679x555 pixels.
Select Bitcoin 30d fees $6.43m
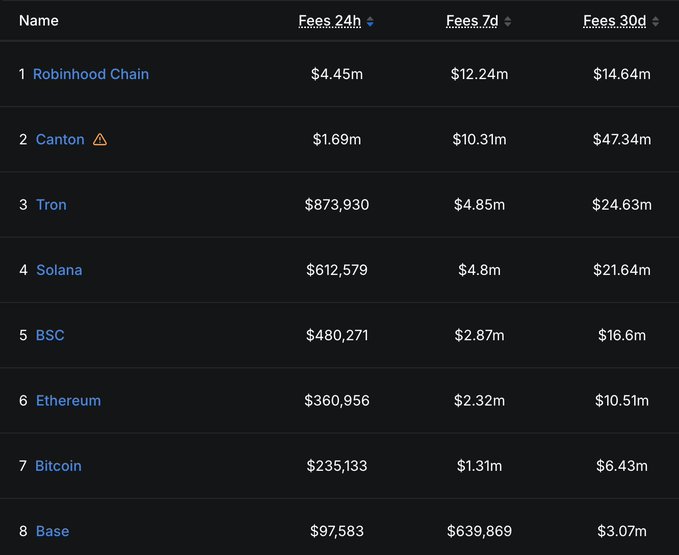coord(622,466)
